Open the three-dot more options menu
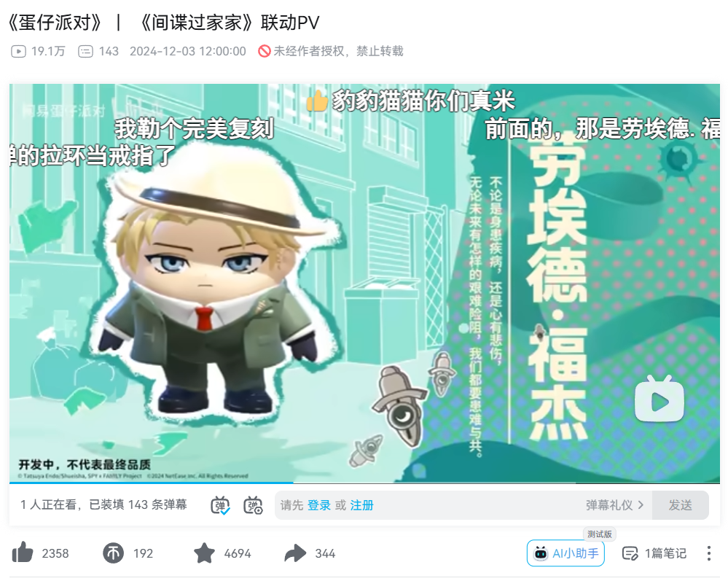 [708, 553]
